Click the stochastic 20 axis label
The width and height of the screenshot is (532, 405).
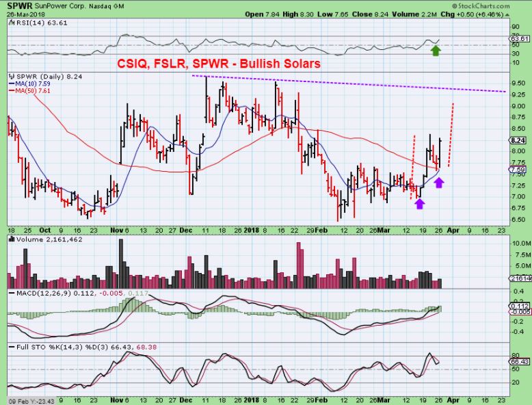point(516,382)
